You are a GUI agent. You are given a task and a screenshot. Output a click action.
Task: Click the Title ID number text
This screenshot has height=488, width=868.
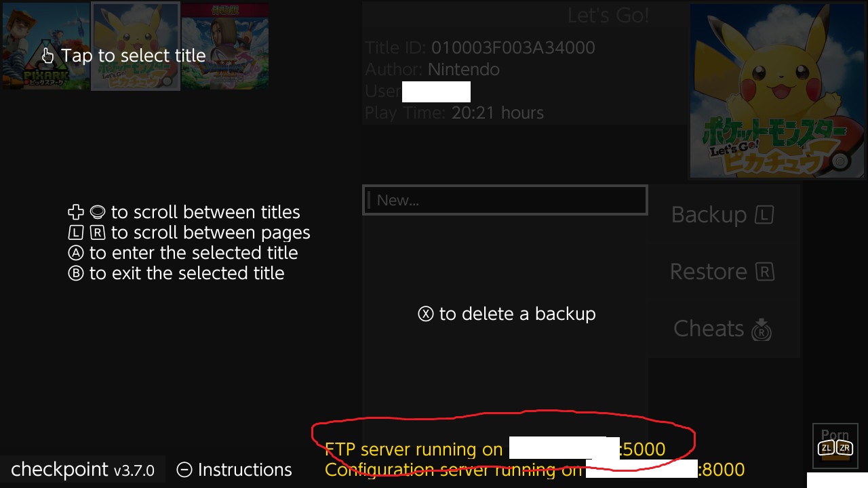[513, 48]
